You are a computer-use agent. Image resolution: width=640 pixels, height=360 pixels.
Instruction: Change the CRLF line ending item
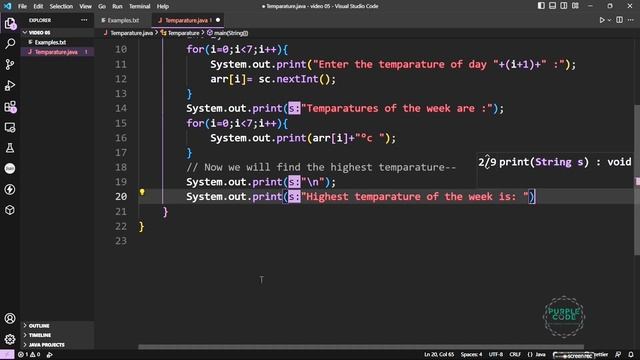pyautogui.click(x=515, y=355)
